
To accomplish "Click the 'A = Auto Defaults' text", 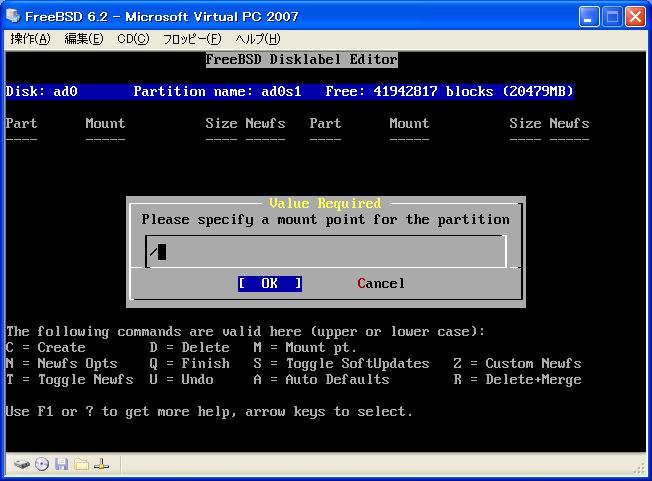I will 321,380.
